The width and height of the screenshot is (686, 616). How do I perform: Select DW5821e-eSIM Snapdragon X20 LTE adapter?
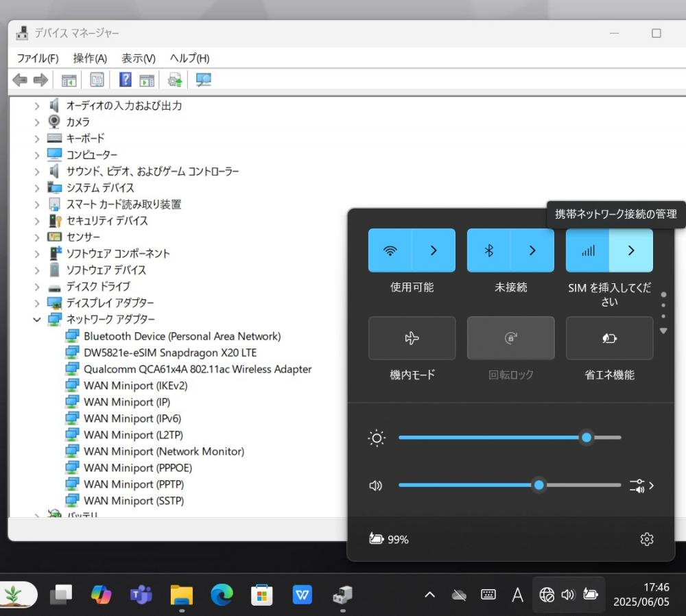[x=170, y=353]
